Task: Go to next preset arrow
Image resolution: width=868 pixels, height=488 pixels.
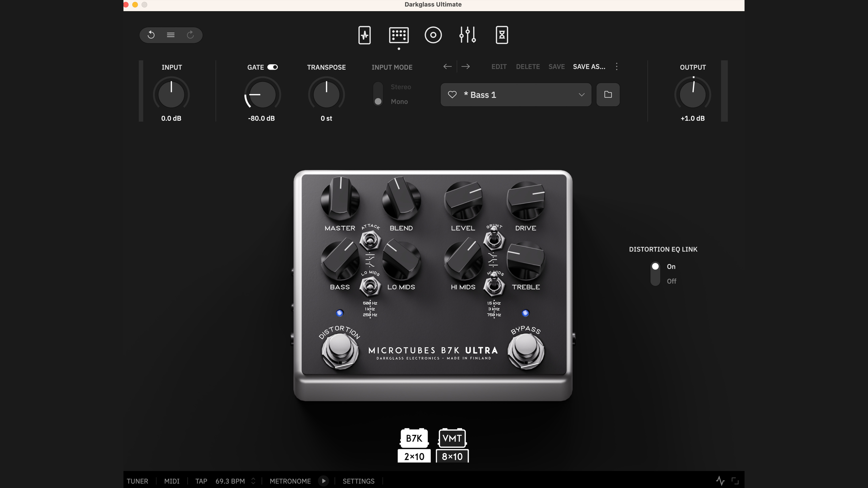Action: click(x=466, y=67)
